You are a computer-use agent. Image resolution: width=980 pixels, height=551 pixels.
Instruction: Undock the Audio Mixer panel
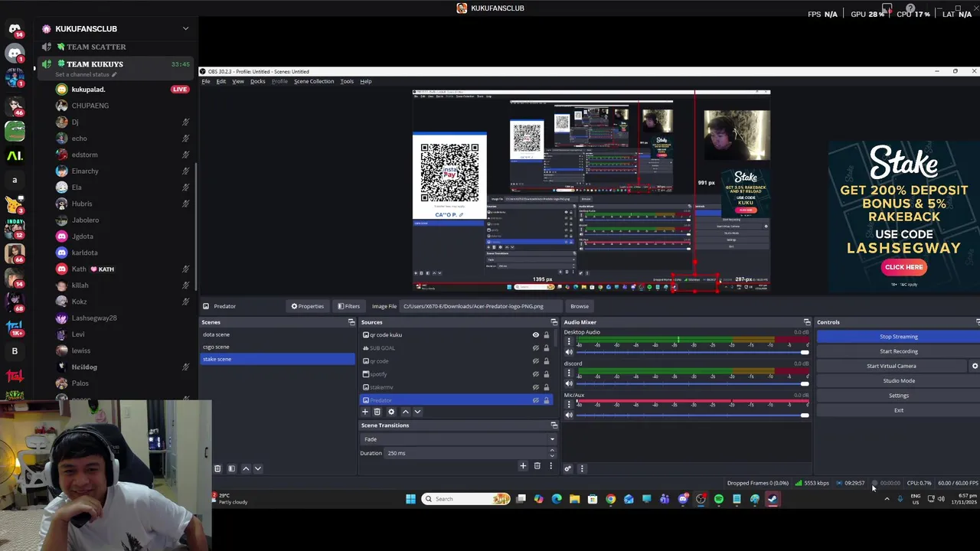[806, 322]
